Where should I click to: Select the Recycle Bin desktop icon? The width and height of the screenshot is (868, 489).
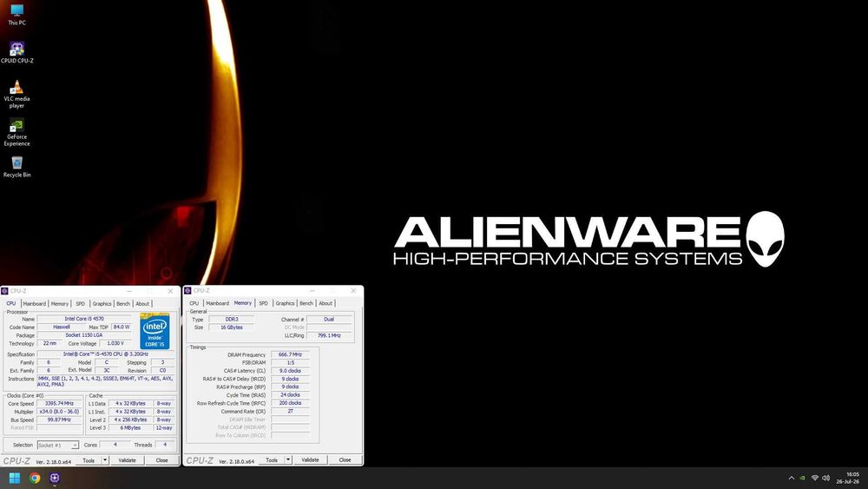16,167
